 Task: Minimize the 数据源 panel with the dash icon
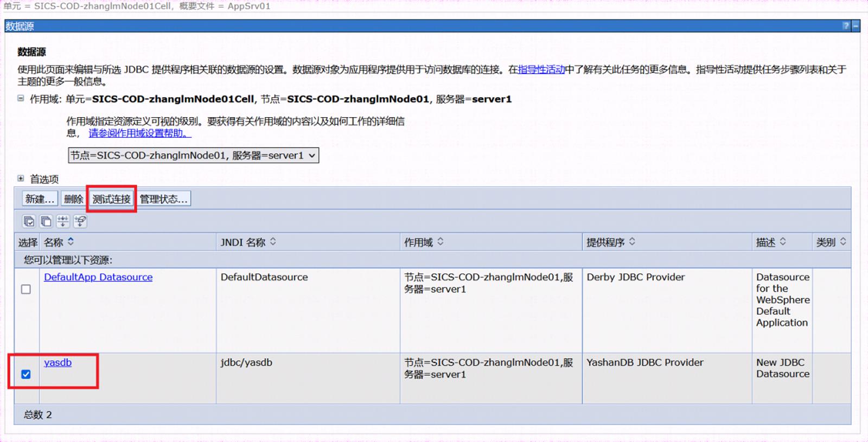click(x=856, y=26)
